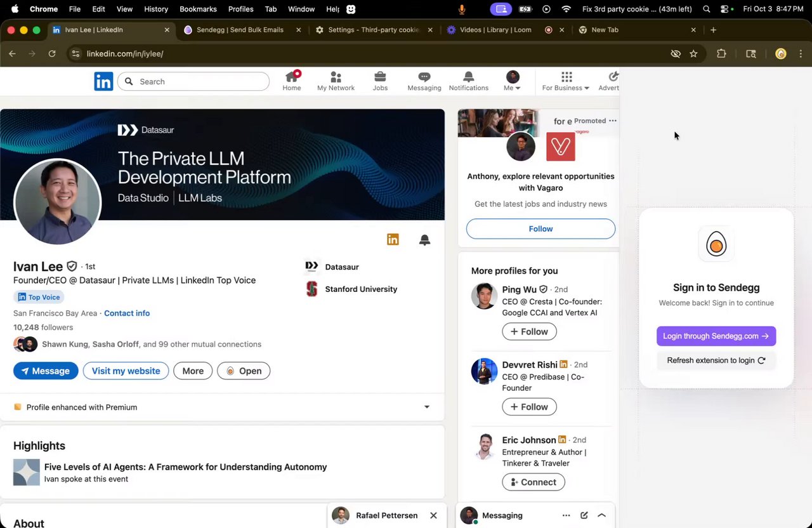Close the Rafael Pettersen chat
812x528 pixels.
[433, 515]
